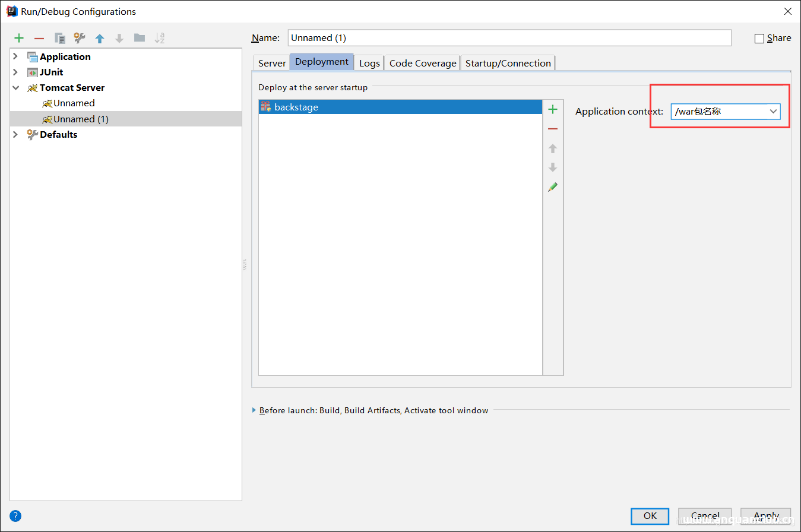Switch to the Code Coverage tab
This screenshot has width=801, height=532.
coord(422,63)
